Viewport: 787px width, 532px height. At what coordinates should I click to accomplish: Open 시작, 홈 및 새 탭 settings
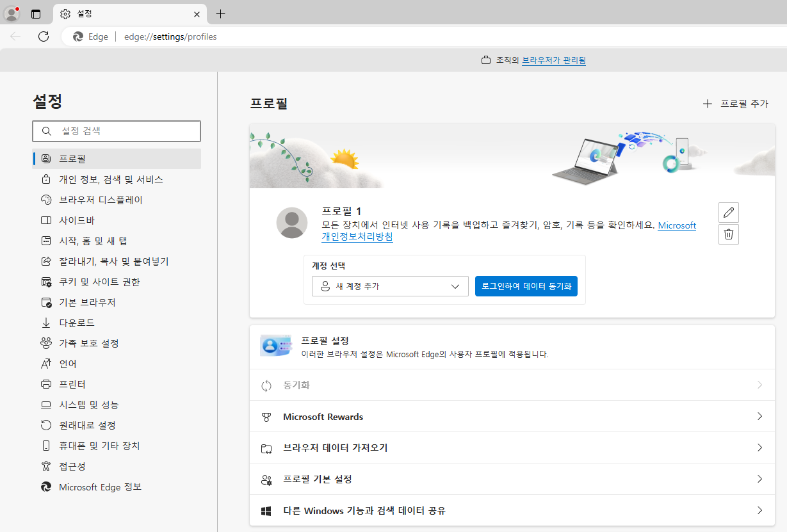117,241
